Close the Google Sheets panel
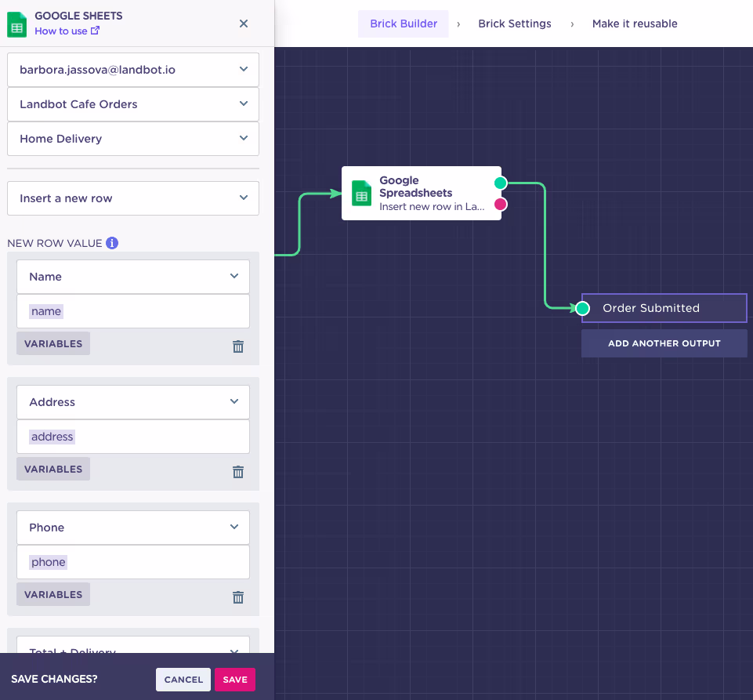 (x=244, y=24)
